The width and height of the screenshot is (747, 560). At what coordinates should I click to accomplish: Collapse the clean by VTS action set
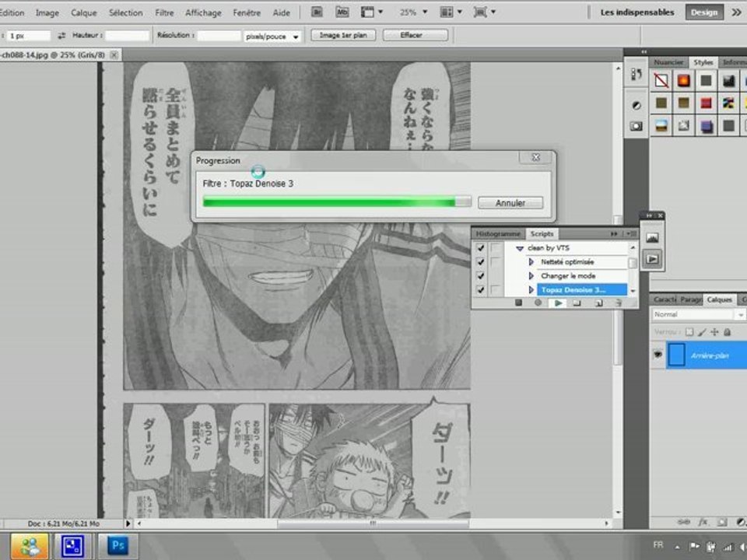pyautogui.click(x=520, y=248)
